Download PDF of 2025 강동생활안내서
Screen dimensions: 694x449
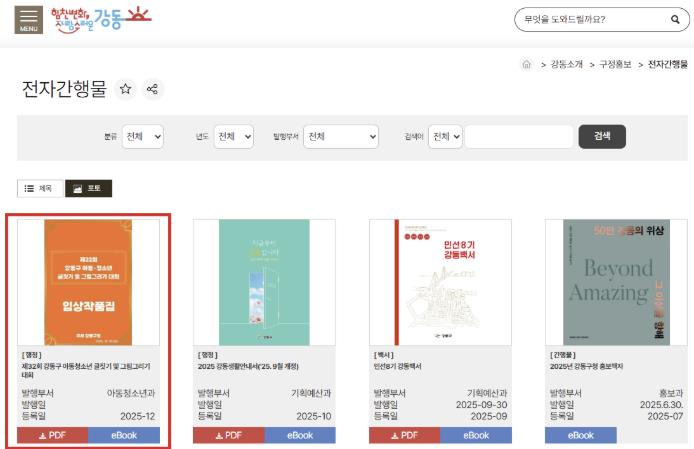[228, 435]
